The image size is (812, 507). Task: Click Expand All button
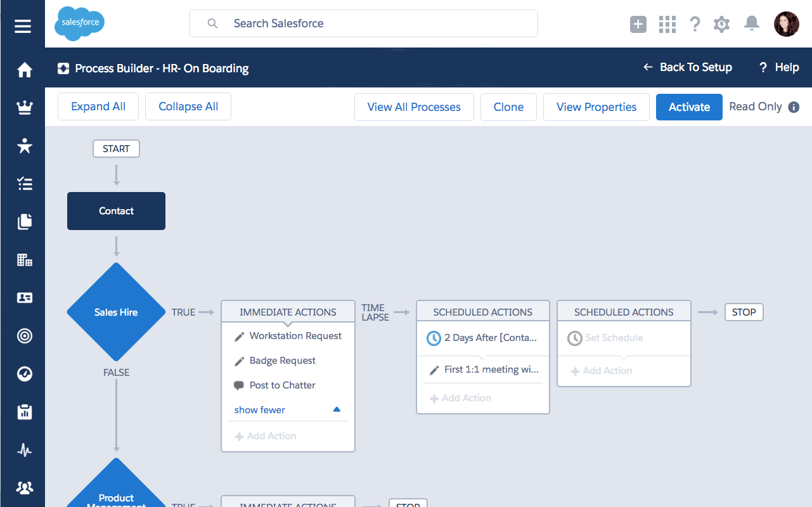click(98, 106)
